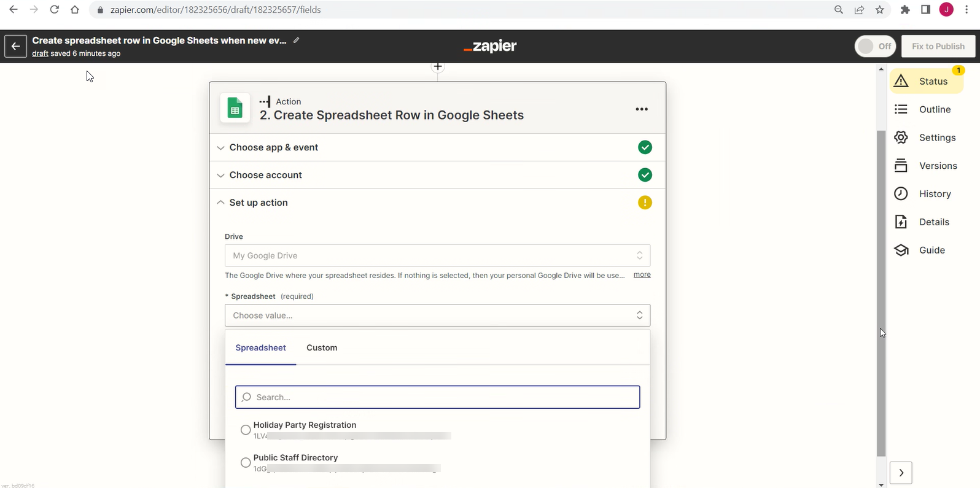This screenshot has width=980, height=488.
Task: Expand the Choose account section
Action: pos(438,175)
